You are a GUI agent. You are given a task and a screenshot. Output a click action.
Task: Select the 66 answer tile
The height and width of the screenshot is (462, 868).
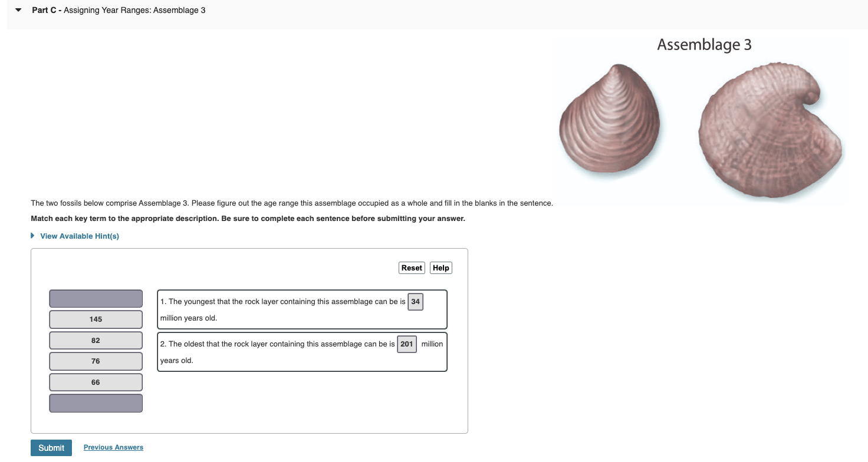click(96, 382)
